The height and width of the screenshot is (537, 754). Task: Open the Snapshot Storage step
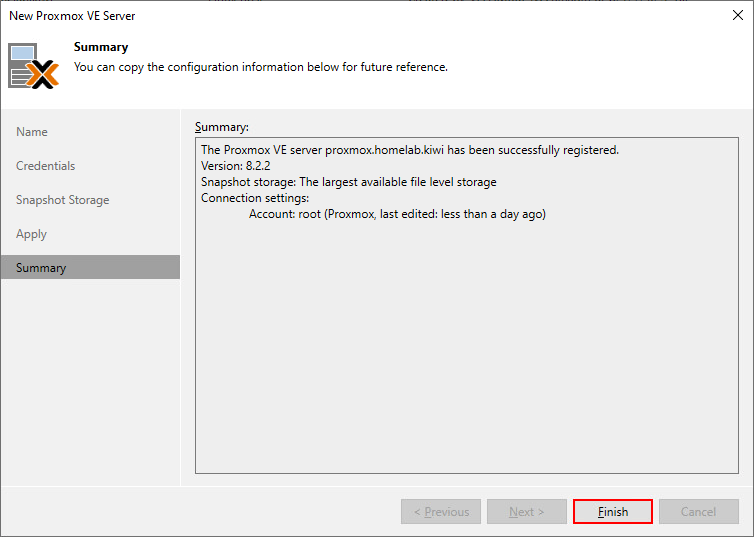pyautogui.click(x=63, y=200)
